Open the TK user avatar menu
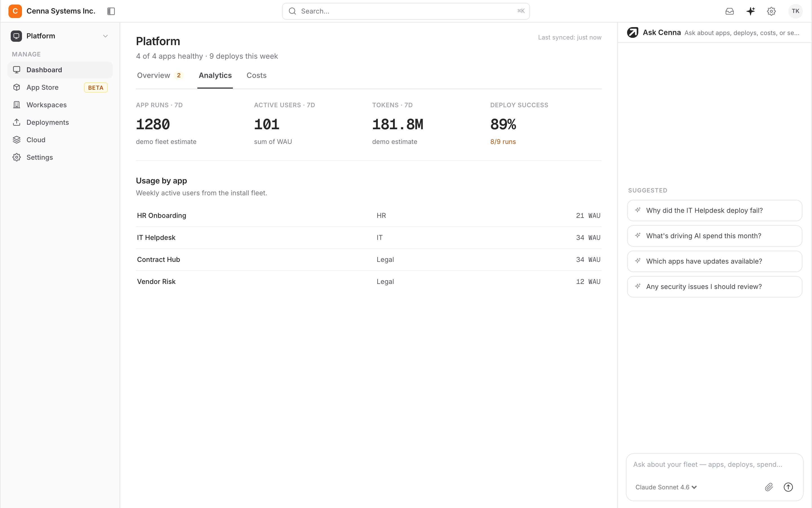Image resolution: width=812 pixels, height=508 pixels. (x=796, y=11)
